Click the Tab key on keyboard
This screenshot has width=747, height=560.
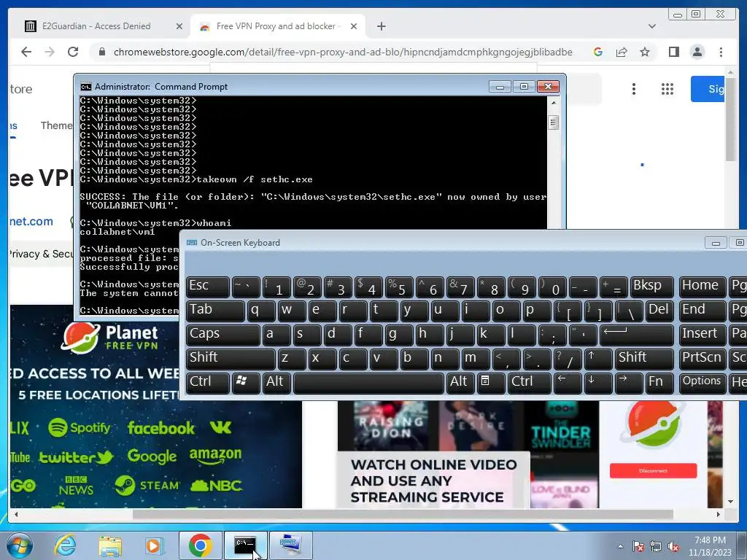tap(215, 311)
